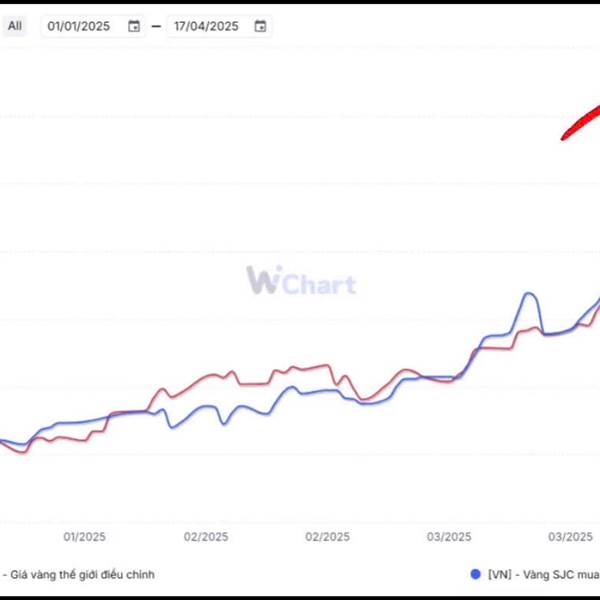Click the WiChart watermark logo

coord(301,280)
